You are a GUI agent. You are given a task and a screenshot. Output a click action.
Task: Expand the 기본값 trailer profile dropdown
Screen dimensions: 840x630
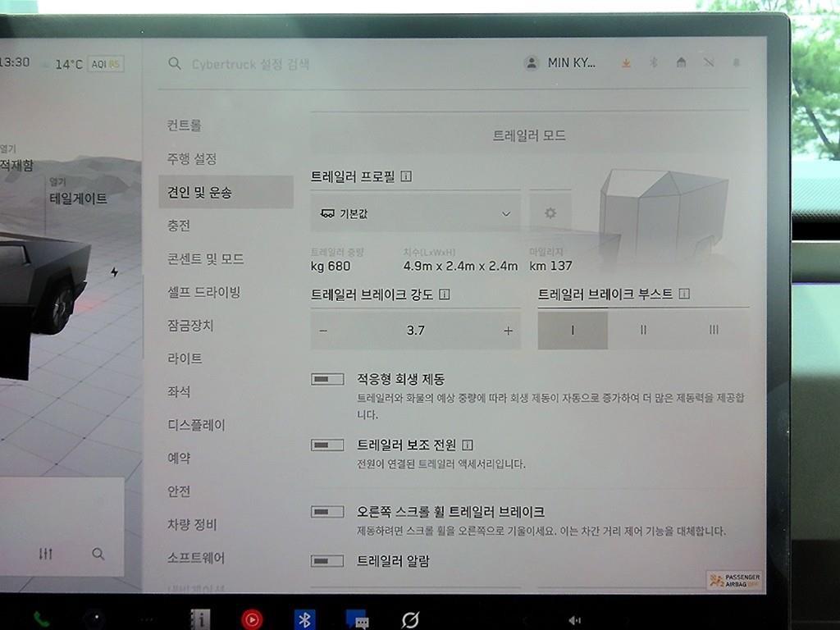point(415,213)
